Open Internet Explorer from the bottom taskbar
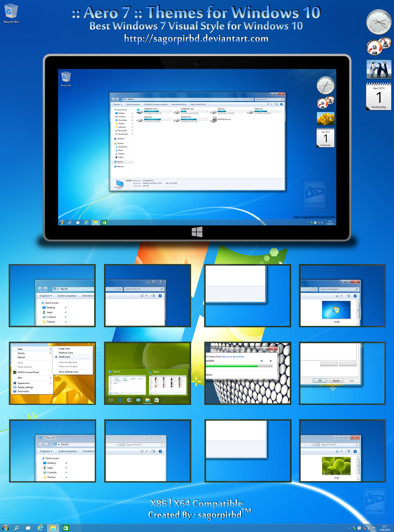Viewport: 394px width, 532px height. tap(40, 528)
